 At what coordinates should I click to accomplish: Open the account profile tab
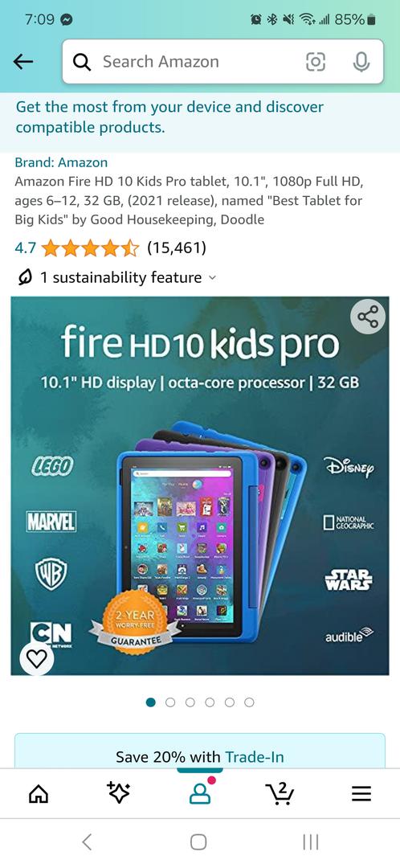[200, 794]
